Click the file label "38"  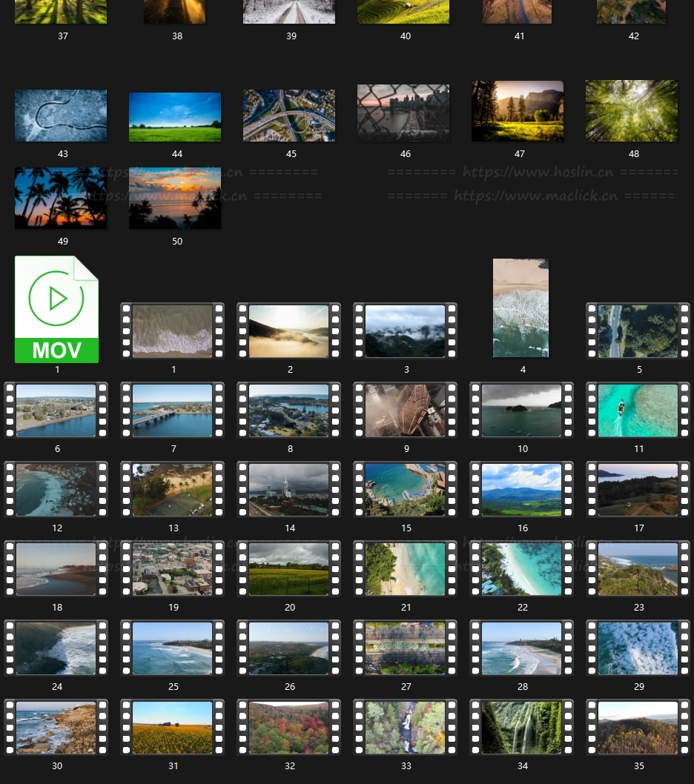point(177,36)
